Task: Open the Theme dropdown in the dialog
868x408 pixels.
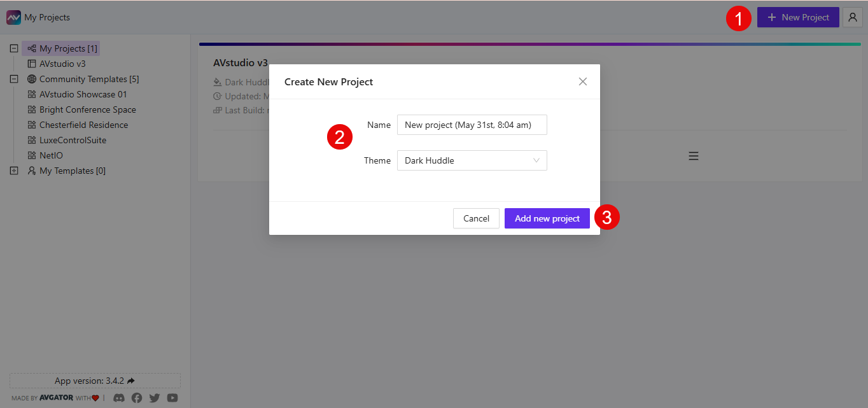Action: tap(472, 160)
